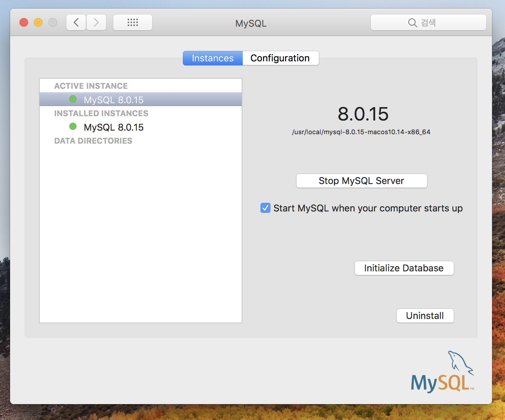This screenshot has height=420, width=505.
Task: Click green status dot of active MySQL instance
Action: pos(73,99)
